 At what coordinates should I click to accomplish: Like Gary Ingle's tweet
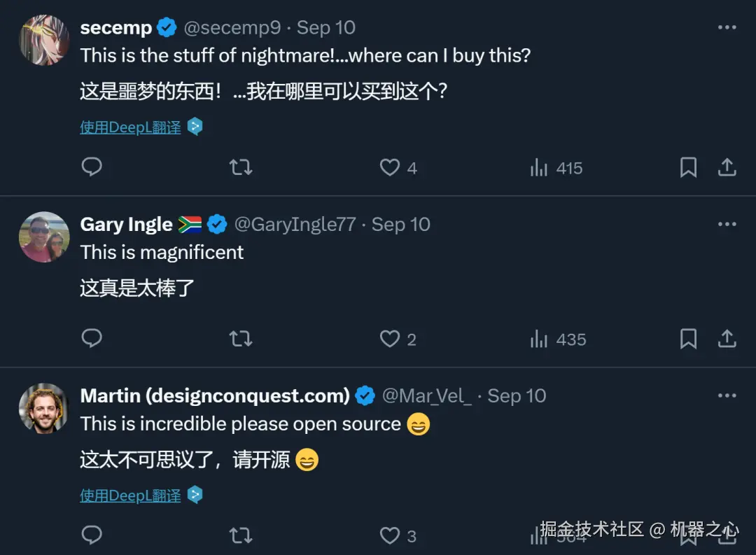(390, 339)
